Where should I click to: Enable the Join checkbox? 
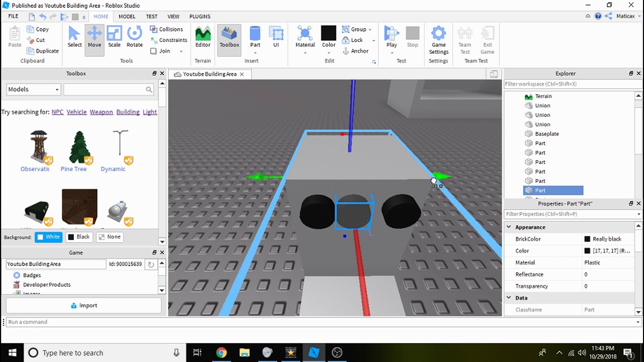153,51
